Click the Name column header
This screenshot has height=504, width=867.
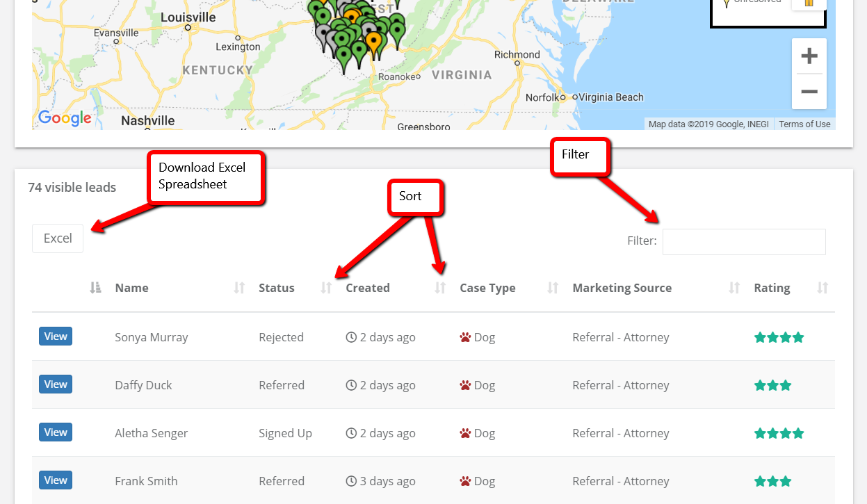[131, 288]
